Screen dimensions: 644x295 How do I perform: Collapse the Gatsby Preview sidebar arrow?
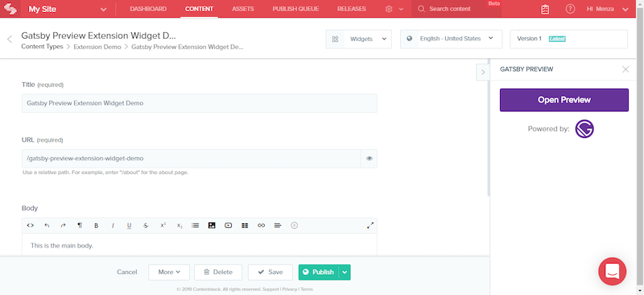point(483,72)
